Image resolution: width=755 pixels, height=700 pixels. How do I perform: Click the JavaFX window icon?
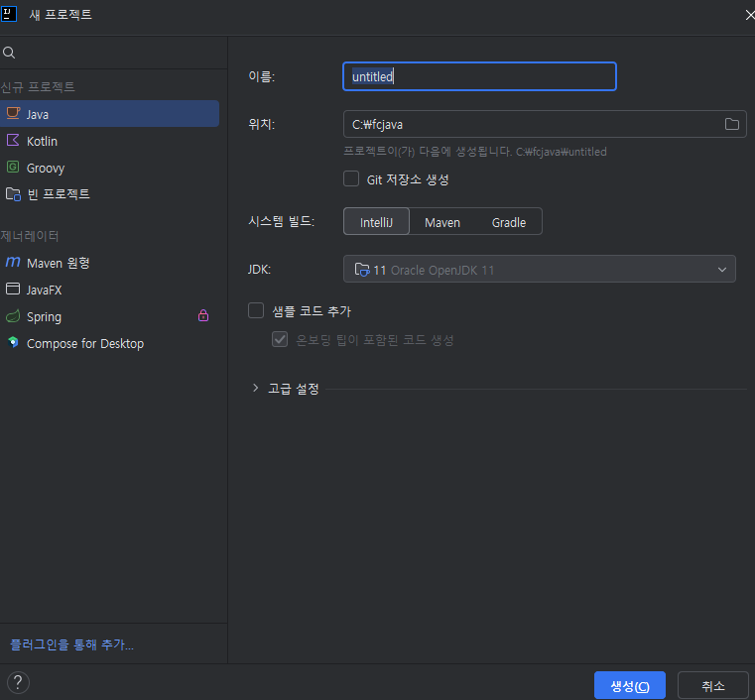tap(13, 289)
